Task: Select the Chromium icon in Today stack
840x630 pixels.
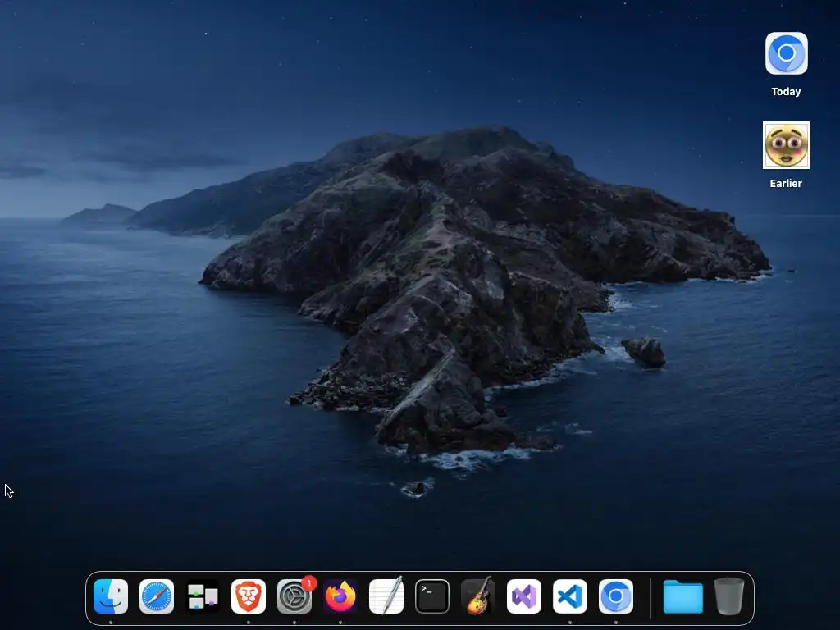Action: [x=787, y=53]
